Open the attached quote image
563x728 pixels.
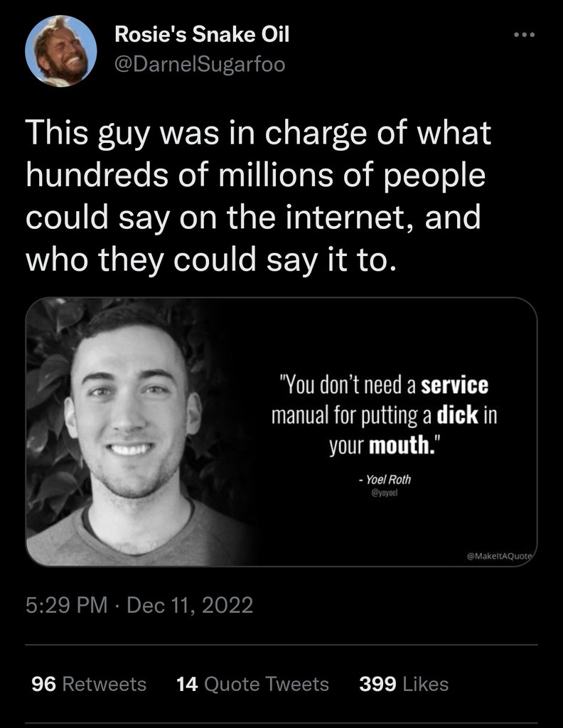[281, 432]
